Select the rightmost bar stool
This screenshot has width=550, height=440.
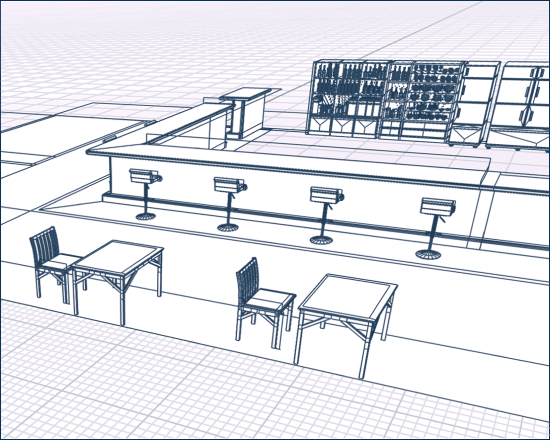435,228
